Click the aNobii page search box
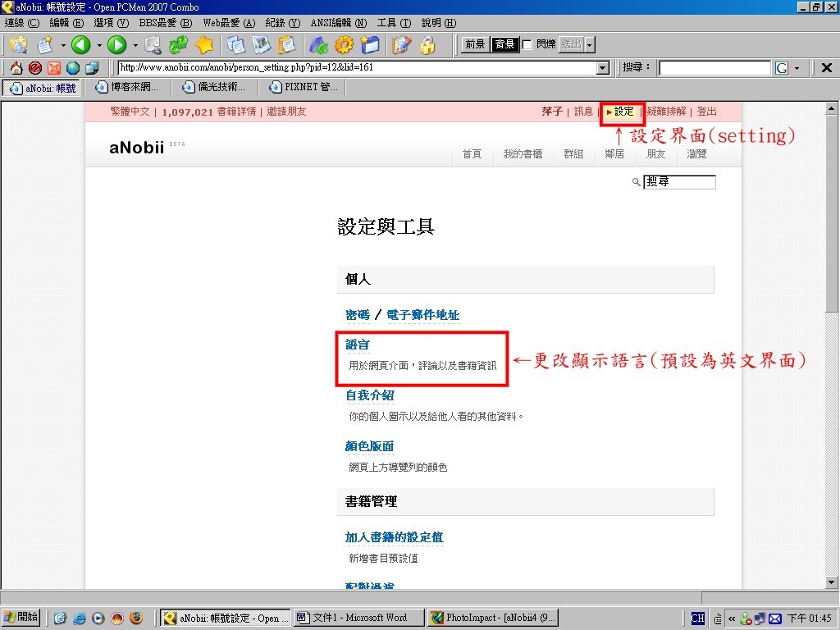The width and height of the screenshot is (840, 630). 679,182
